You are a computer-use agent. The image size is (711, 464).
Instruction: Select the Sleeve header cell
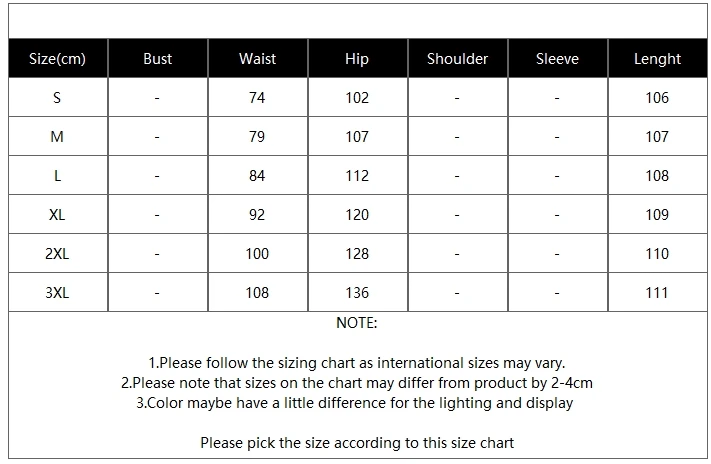pos(557,59)
